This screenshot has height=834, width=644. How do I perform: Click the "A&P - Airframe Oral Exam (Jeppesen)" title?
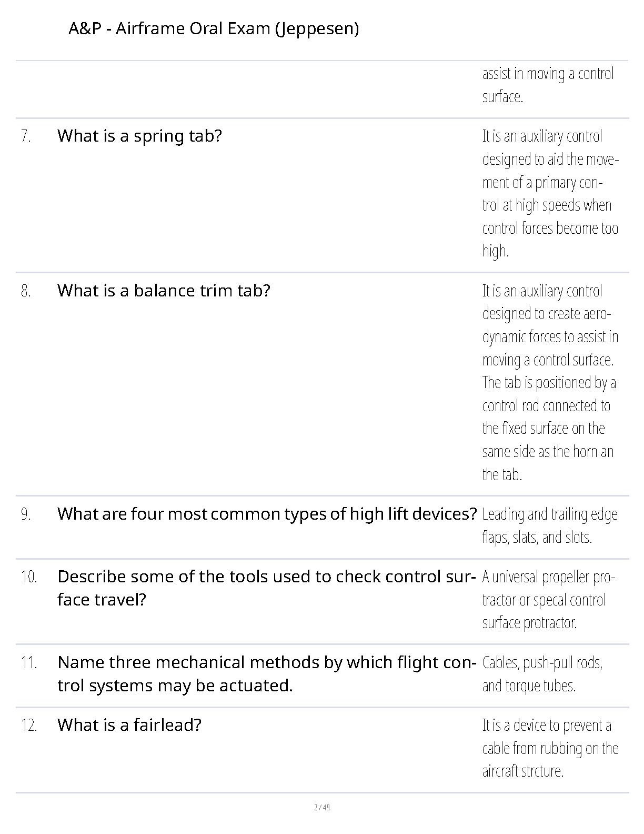coord(214,28)
